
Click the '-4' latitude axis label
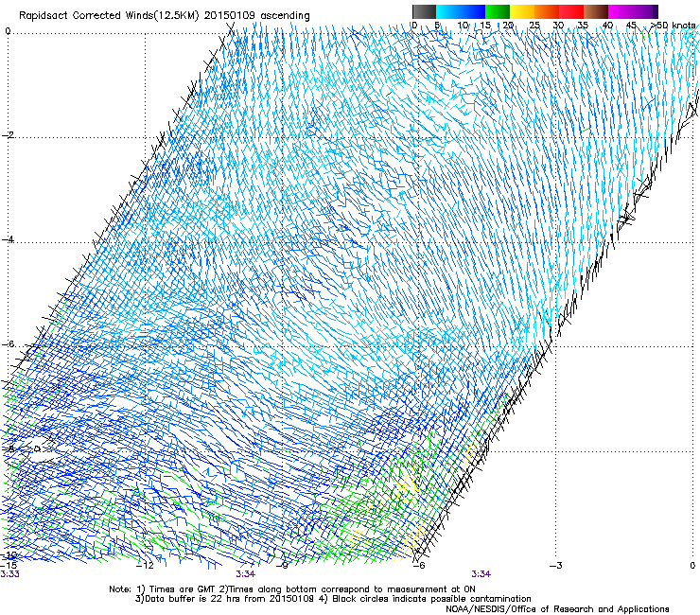click(8, 239)
